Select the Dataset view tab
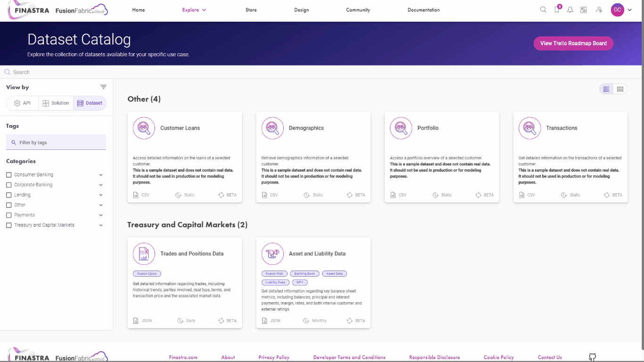644x362 pixels. tap(90, 103)
